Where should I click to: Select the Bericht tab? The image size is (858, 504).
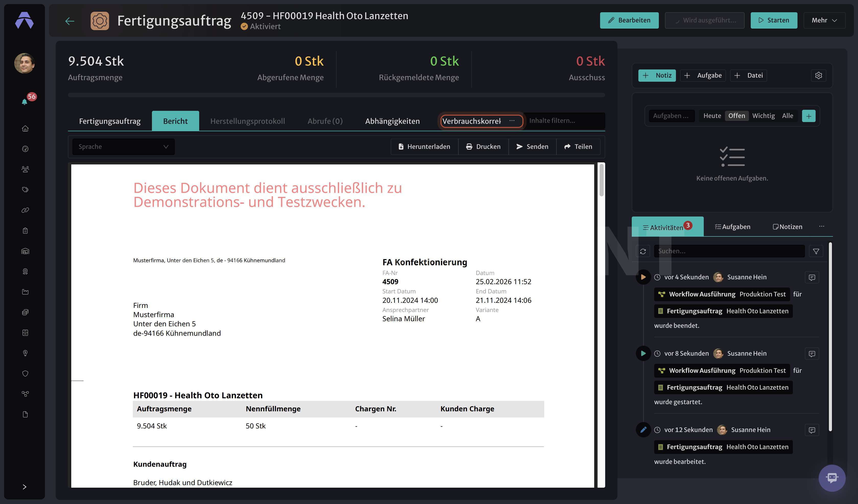point(175,121)
